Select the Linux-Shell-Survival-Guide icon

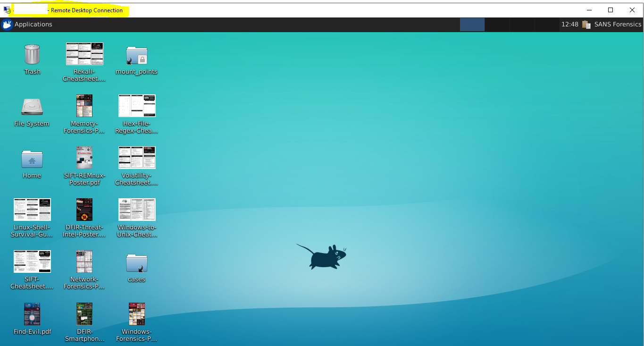(32, 210)
